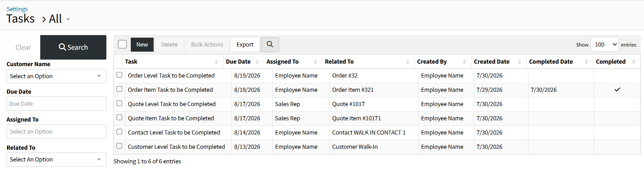Click the 7/29/2026 created date cell
The width and height of the screenshot is (644, 170).
point(489,90)
